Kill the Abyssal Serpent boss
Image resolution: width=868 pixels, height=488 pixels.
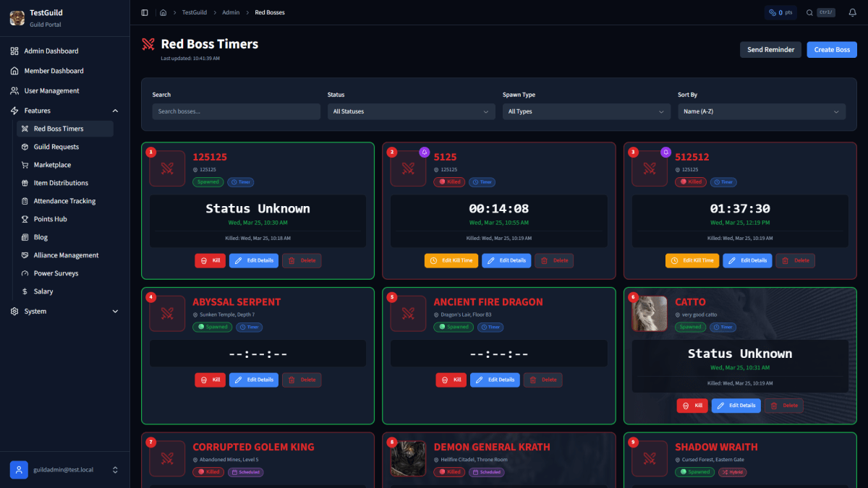pyautogui.click(x=210, y=380)
